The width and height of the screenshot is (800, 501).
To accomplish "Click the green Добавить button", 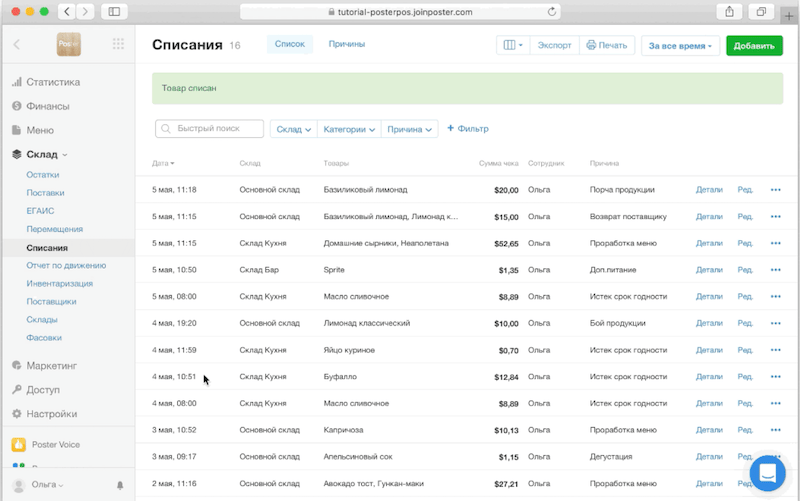I will click(x=754, y=46).
